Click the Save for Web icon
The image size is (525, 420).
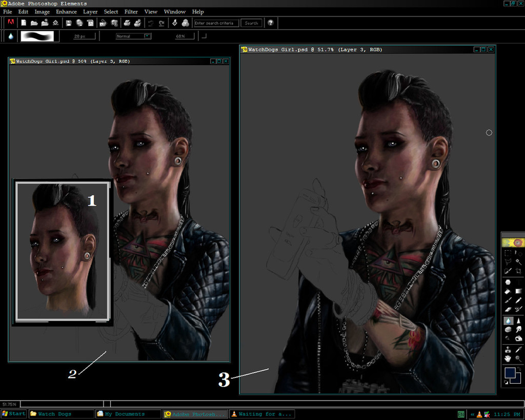pos(79,23)
